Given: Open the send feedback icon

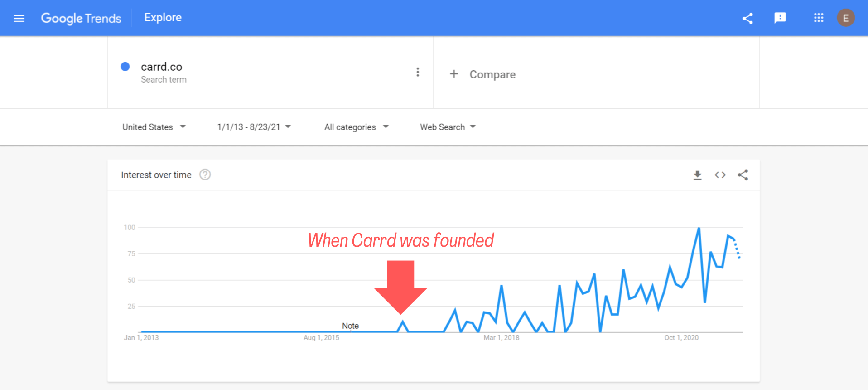Looking at the screenshot, I should click(780, 18).
